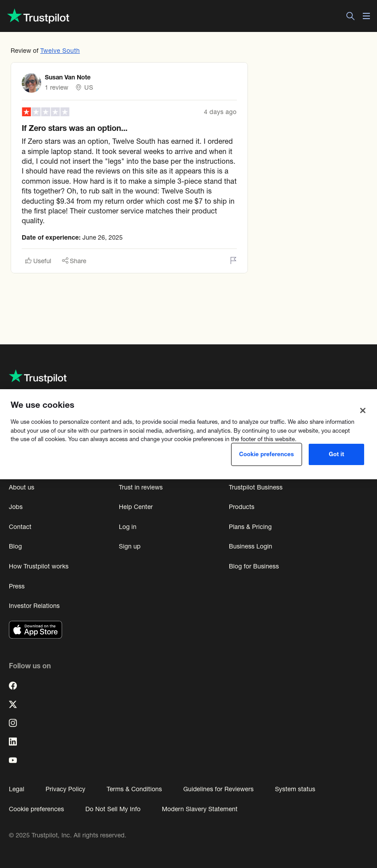
Task: Open Business Login
Action: [x=250, y=546]
